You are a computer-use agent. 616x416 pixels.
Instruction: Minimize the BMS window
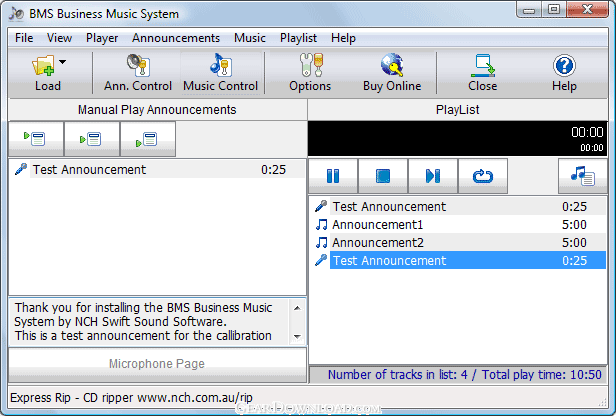pos(529,9)
